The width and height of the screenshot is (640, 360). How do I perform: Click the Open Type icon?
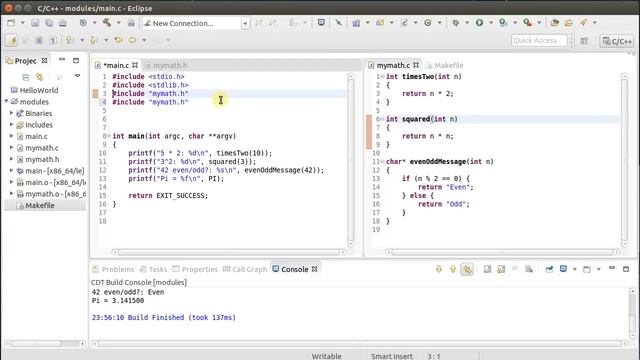pos(554,23)
